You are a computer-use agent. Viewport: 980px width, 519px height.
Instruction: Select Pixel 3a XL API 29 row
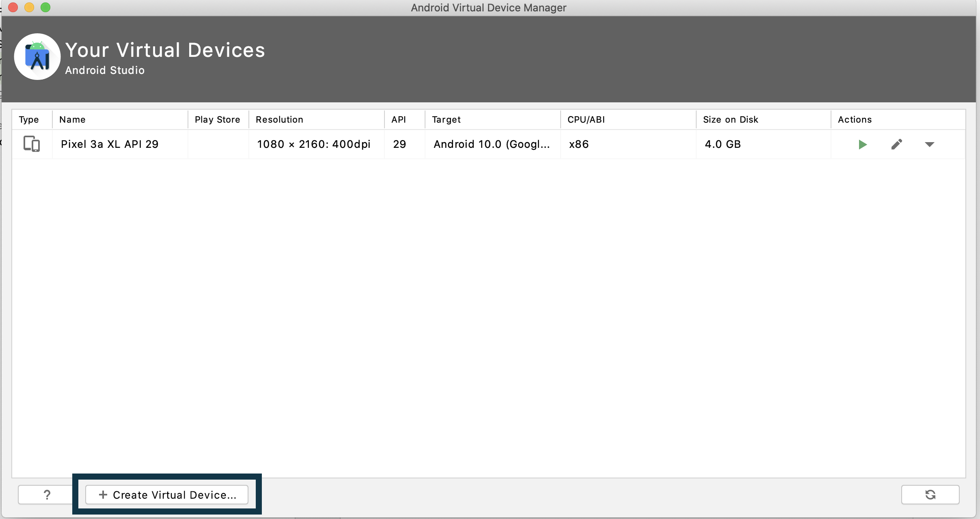110,144
